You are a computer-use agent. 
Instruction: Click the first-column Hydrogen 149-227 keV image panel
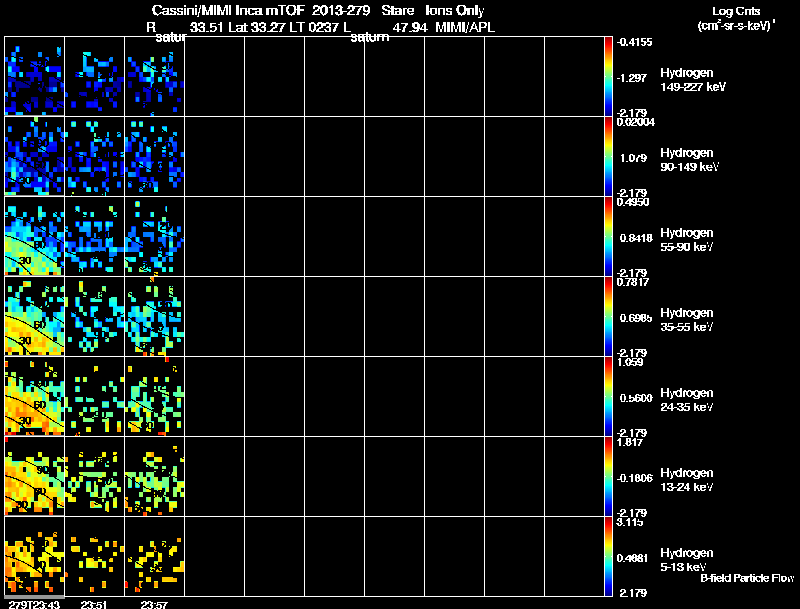pos(34,76)
